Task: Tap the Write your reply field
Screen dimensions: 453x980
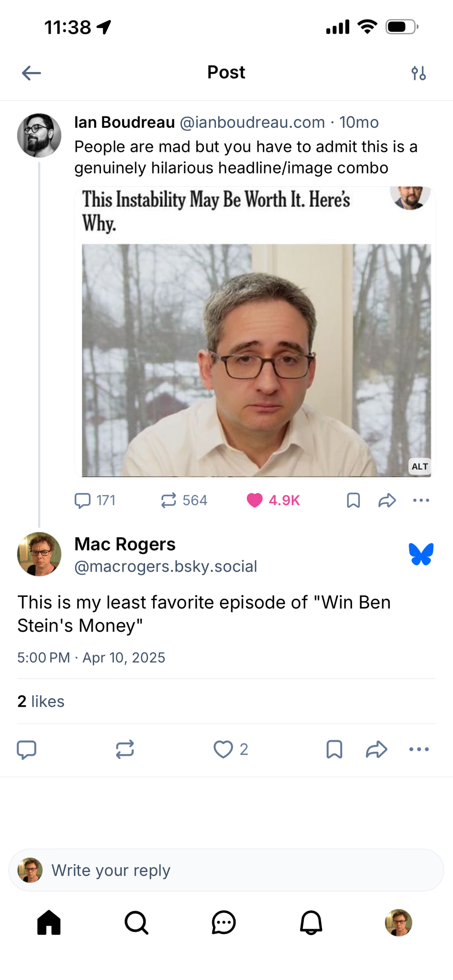Action: [226, 870]
